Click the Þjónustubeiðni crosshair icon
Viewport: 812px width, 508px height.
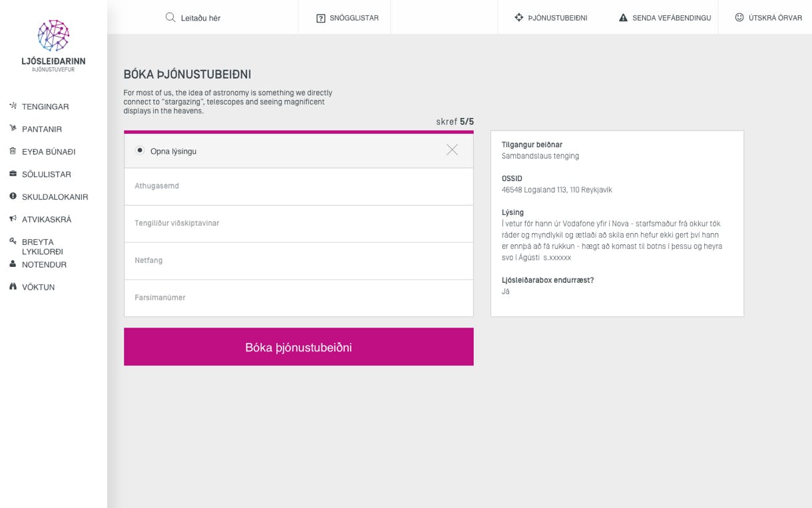point(518,17)
